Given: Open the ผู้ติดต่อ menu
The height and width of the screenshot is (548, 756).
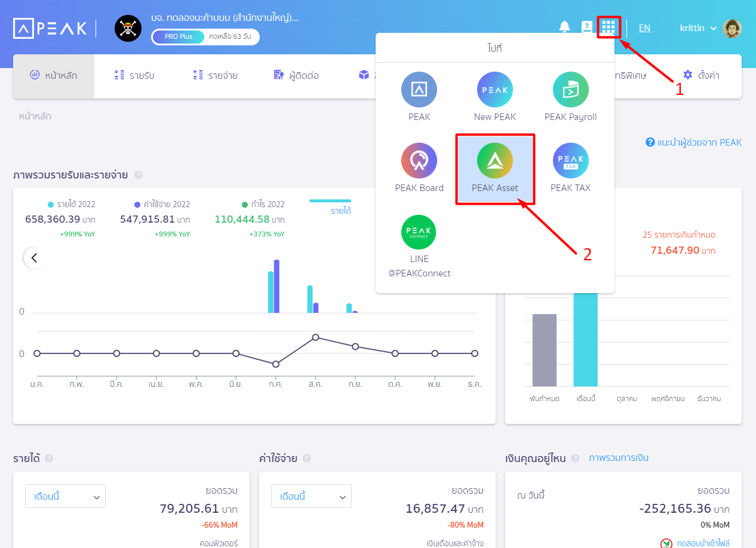Looking at the screenshot, I should [296, 76].
